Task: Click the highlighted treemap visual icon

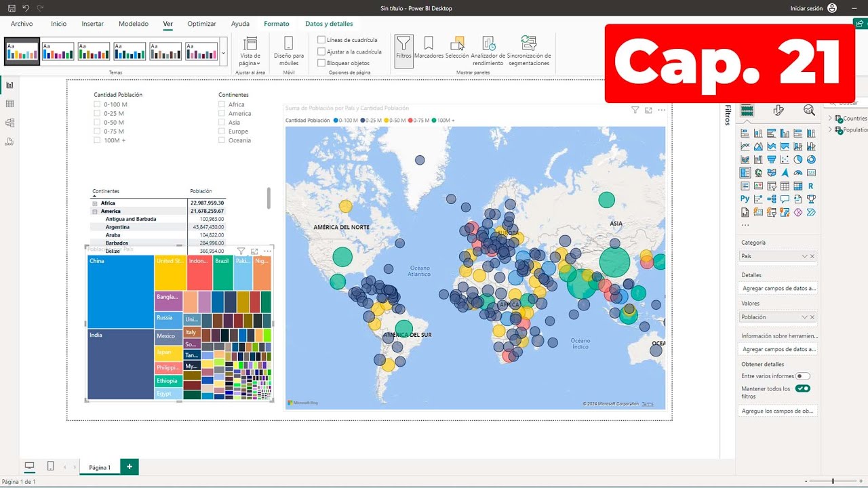Action: tap(745, 173)
